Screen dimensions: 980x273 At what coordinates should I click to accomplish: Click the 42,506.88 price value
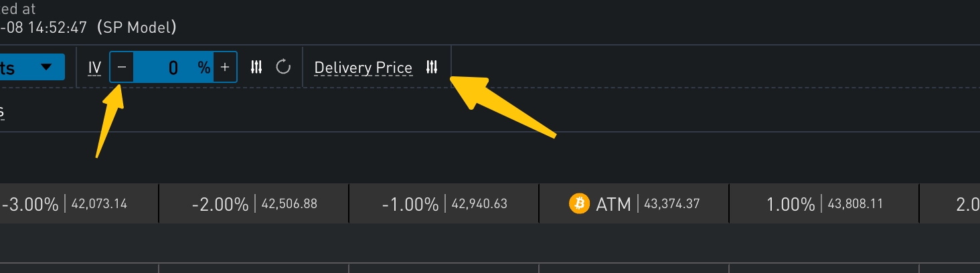point(291,204)
